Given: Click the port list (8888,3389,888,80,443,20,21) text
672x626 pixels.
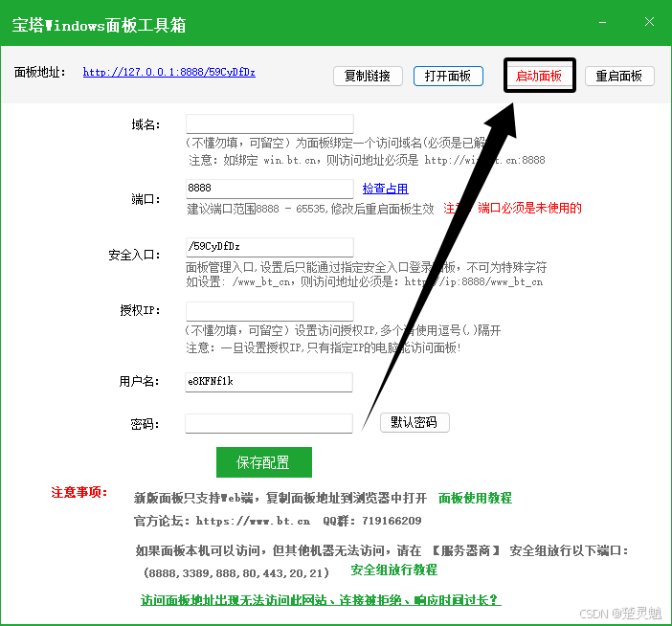Looking at the screenshot, I should coord(236,572).
